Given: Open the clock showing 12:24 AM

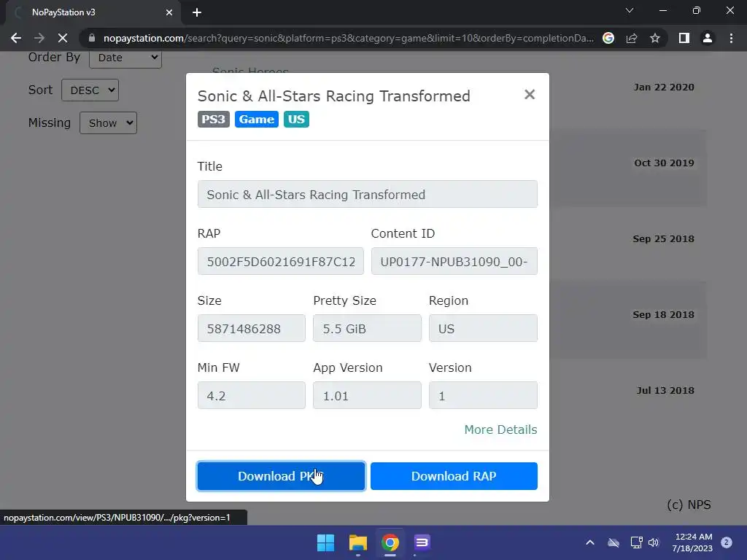Looking at the screenshot, I should click(693, 542).
